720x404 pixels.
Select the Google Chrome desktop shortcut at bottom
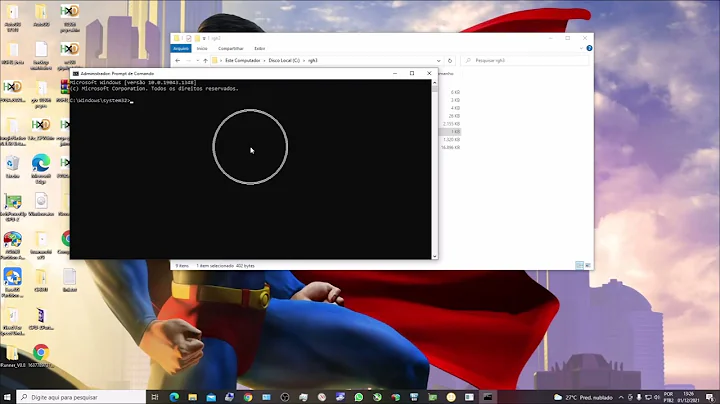(x=41, y=356)
